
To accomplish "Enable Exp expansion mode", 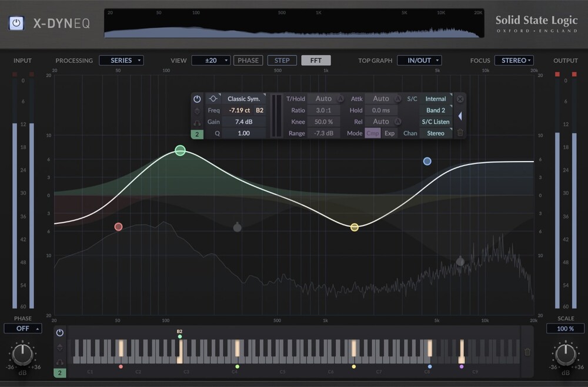I will pos(390,133).
